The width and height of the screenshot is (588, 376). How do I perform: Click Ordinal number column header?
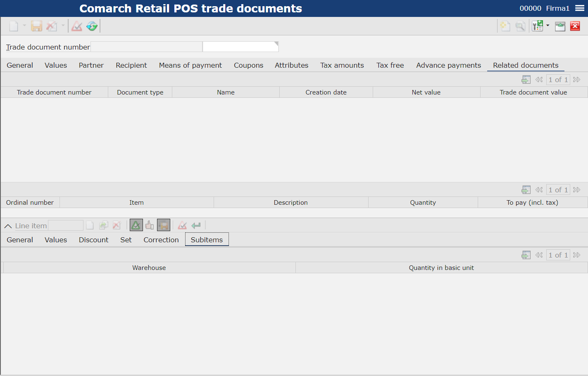[30, 203]
